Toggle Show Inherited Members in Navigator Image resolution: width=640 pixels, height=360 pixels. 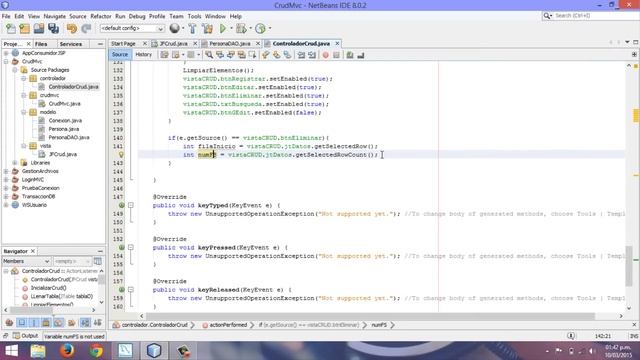click(9, 323)
